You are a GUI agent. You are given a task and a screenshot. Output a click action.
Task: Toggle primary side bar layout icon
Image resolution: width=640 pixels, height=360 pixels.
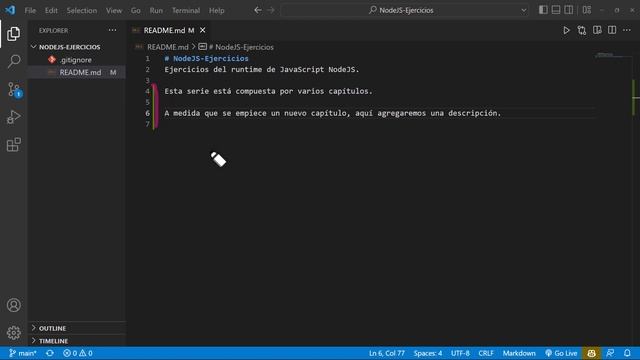click(x=543, y=10)
